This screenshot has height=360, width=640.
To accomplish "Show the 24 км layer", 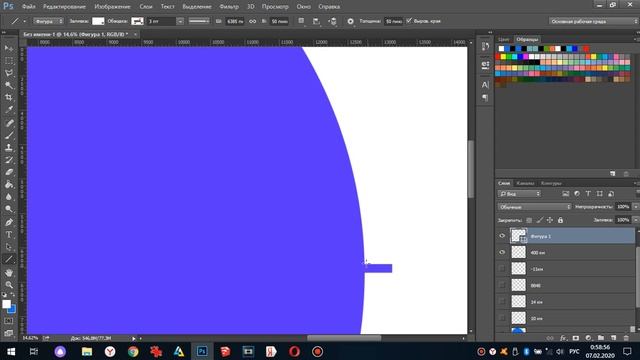I will coord(502,301).
